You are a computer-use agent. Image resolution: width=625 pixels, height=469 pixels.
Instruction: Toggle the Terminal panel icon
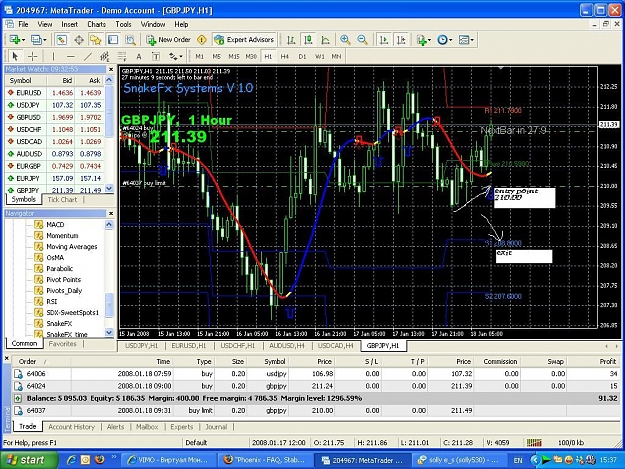coord(113,40)
